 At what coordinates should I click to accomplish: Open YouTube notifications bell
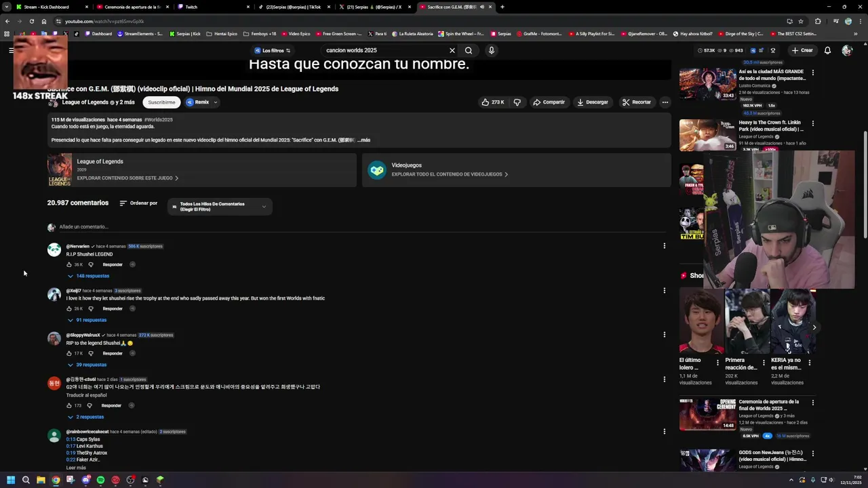827,50
